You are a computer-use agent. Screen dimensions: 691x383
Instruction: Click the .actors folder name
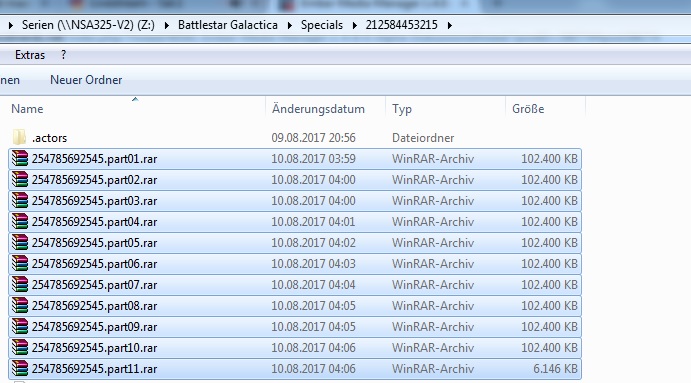tap(49, 138)
